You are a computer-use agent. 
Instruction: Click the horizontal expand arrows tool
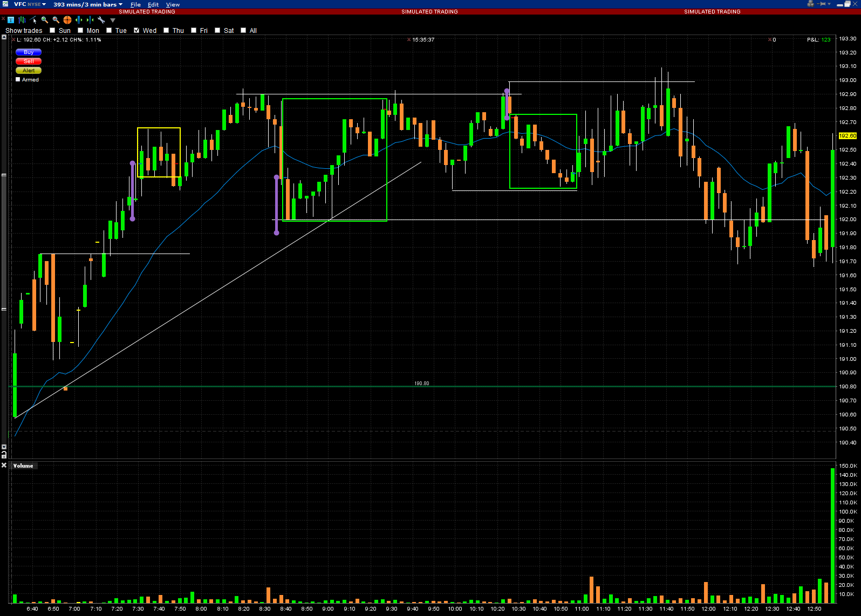[x=79, y=20]
